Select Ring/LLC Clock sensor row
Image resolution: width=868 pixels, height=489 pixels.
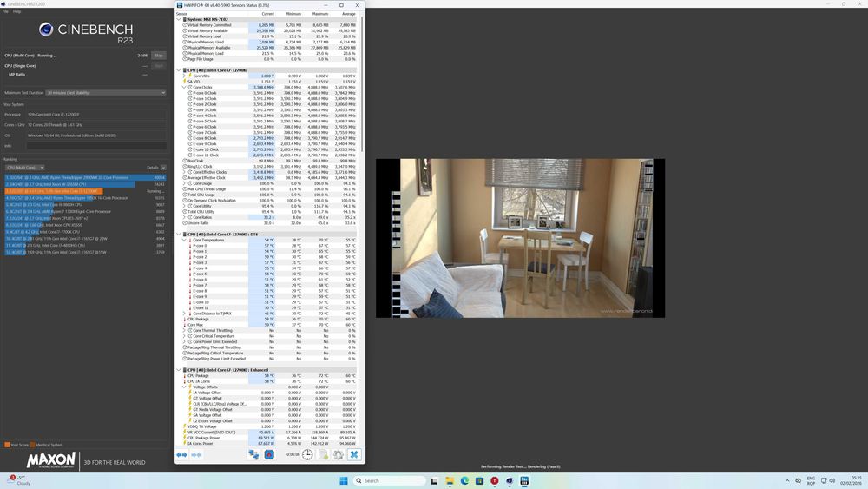266,166
